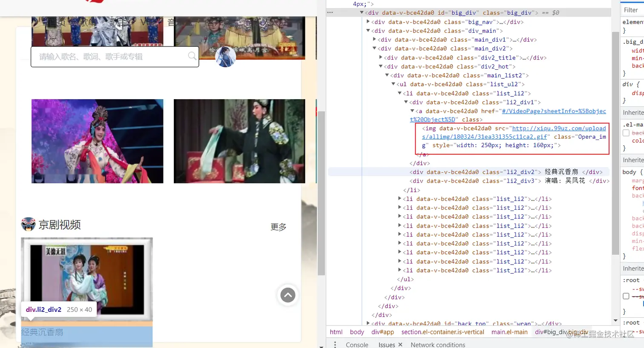Expand the div2_title node

[381, 57]
